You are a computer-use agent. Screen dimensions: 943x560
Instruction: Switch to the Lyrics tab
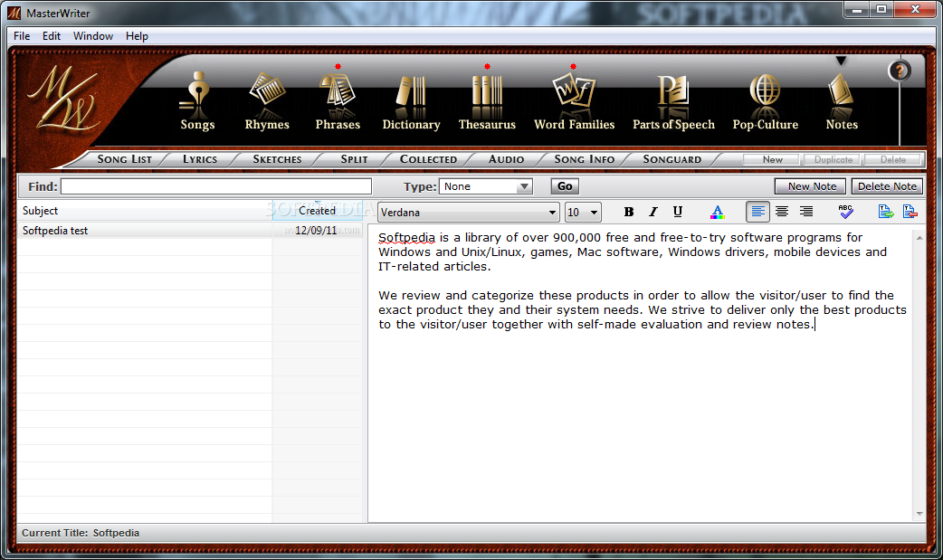200,159
